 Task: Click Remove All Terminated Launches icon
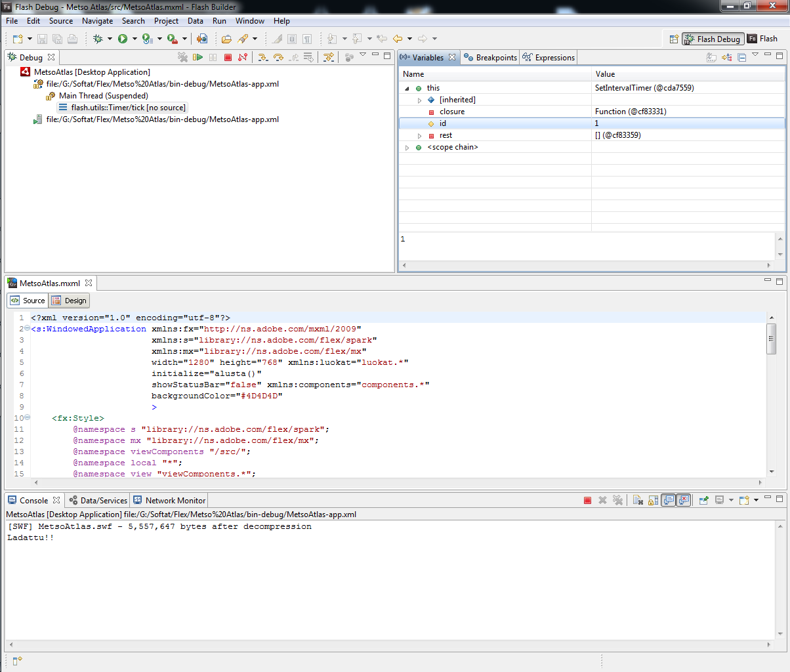pyautogui.click(x=182, y=57)
